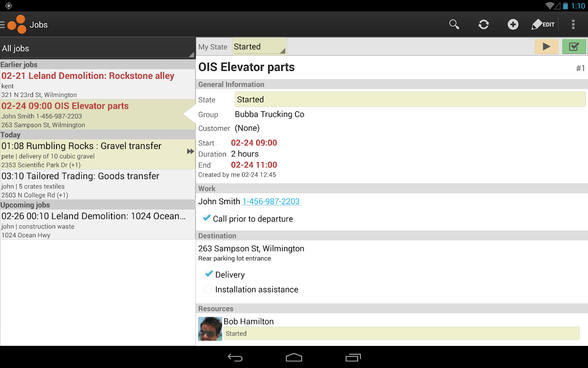The width and height of the screenshot is (588, 368).
Task: Tap the orange Jobs app logo
Action: (17, 24)
